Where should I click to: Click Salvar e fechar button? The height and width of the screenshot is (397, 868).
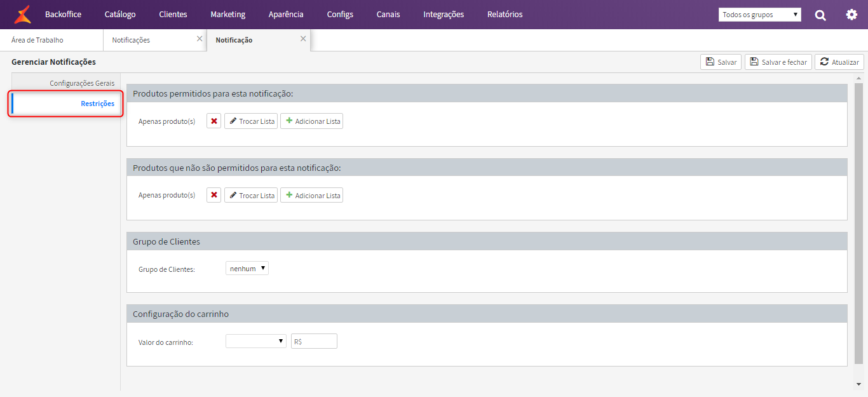click(x=778, y=62)
